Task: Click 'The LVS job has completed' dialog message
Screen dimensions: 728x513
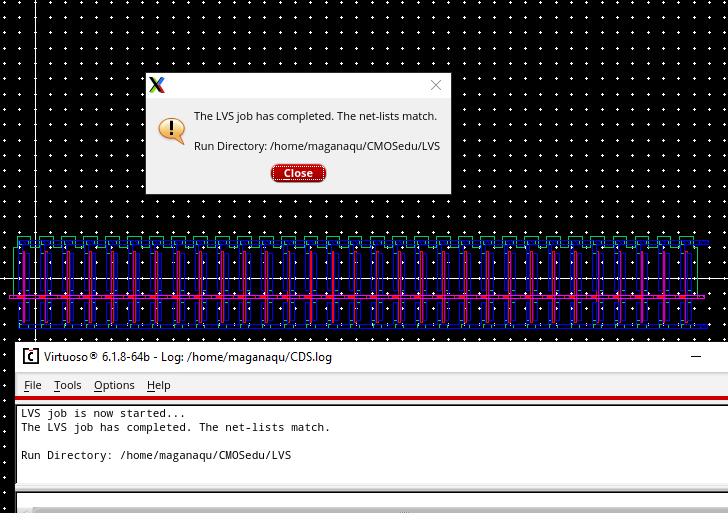Action: click(x=315, y=116)
